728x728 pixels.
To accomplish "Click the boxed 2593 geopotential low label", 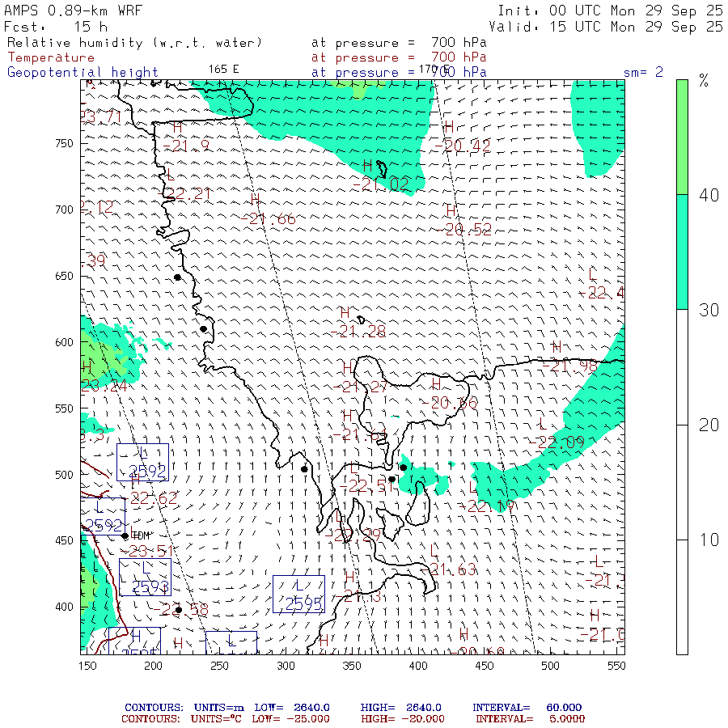I will coord(145,578).
